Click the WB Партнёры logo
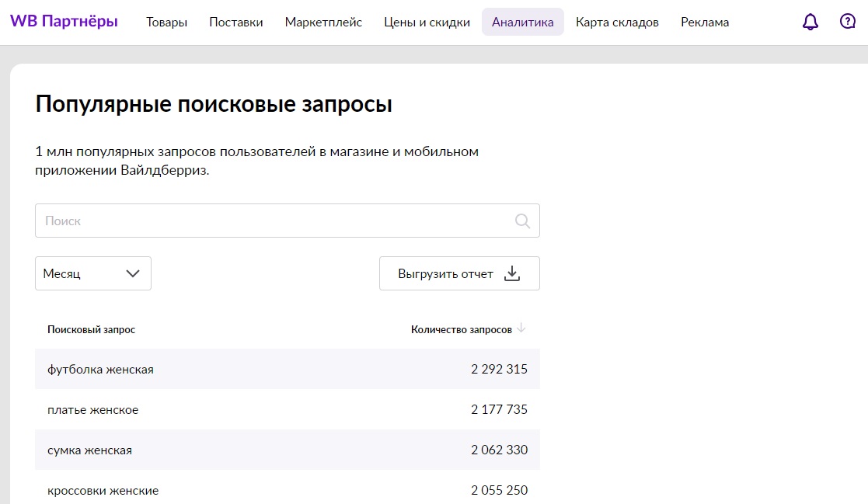The height and width of the screenshot is (504, 868). click(x=64, y=22)
